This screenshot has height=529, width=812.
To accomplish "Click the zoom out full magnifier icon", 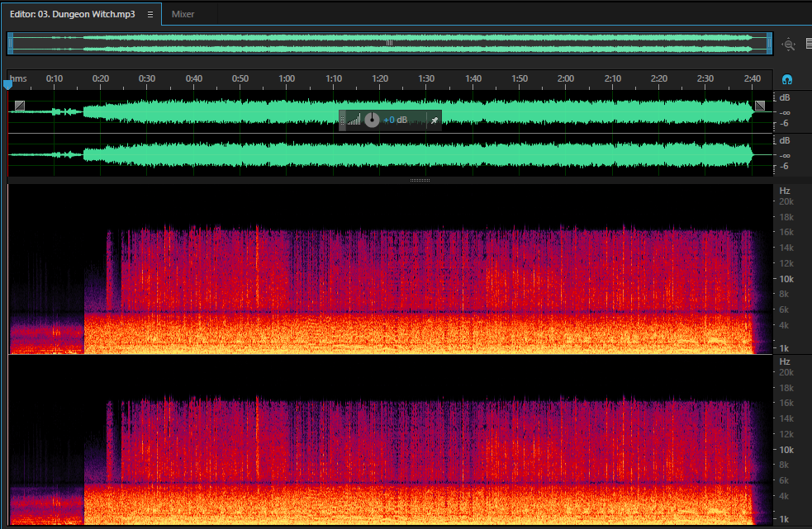I will [x=788, y=45].
